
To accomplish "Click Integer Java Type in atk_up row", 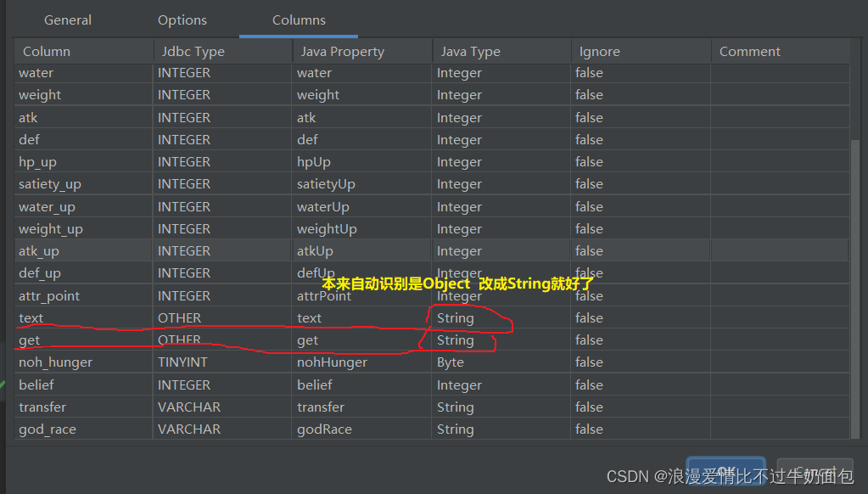I will point(501,251).
